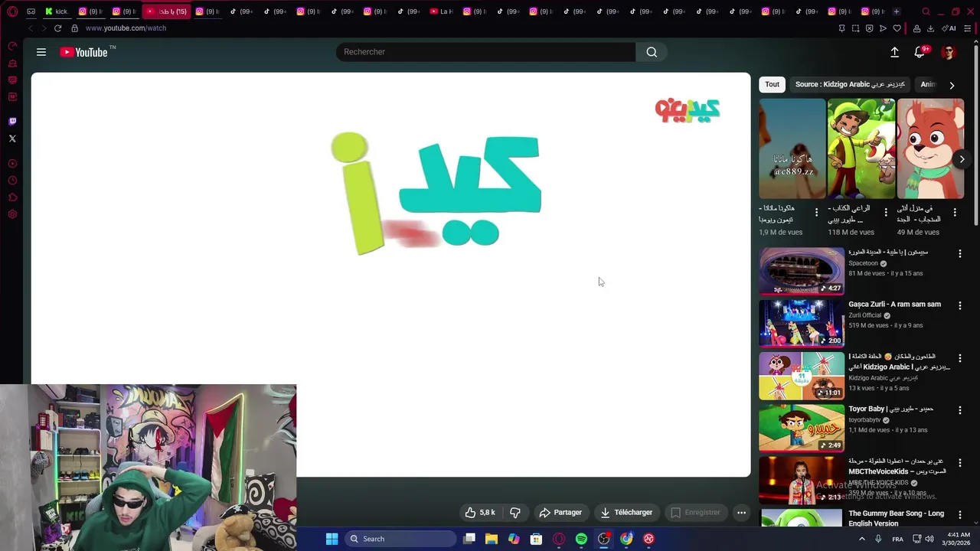Open options menu for Gummy Bear Song
Viewport: 980px width, 551px height.
[x=959, y=515]
